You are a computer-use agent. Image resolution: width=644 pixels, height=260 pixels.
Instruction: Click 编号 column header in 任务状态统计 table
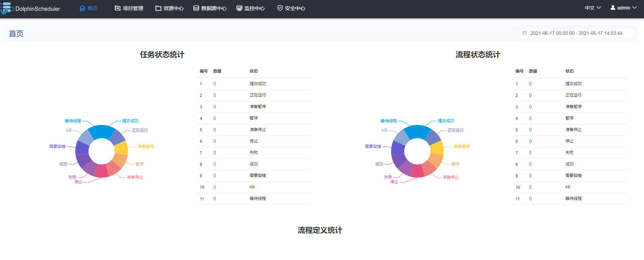coord(204,71)
